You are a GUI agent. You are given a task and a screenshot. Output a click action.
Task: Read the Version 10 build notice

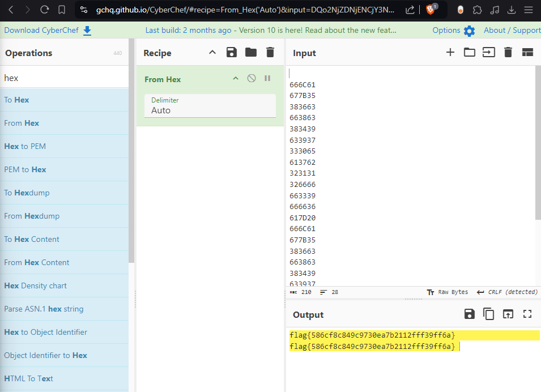(x=271, y=31)
